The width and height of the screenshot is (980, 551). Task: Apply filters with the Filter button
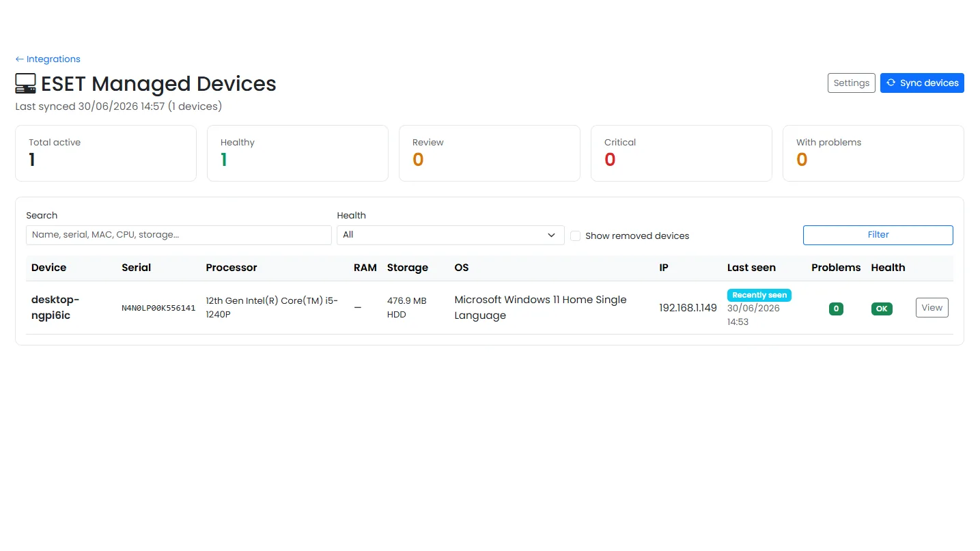tap(878, 235)
